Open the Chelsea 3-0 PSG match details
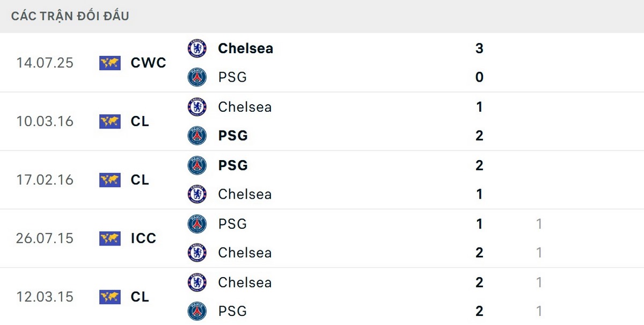644x325 pixels. (x=322, y=63)
